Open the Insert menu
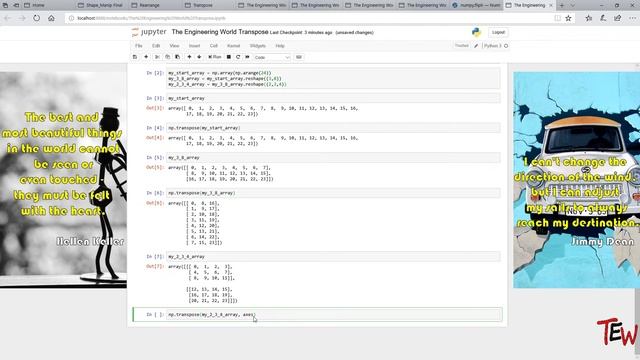Viewport: 640px width, 360px height. click(x=194, y=46)
